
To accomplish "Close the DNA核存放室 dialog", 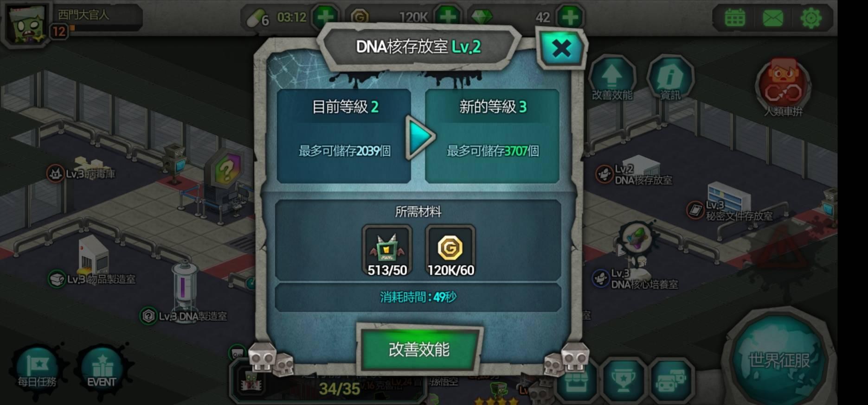I will click(x=561, y=48).
